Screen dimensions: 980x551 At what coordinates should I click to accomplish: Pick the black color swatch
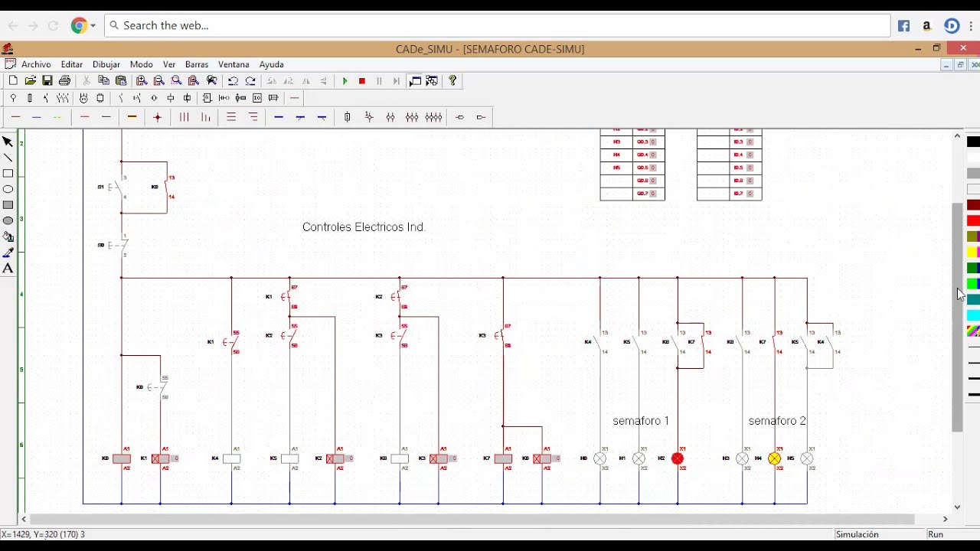973,142
